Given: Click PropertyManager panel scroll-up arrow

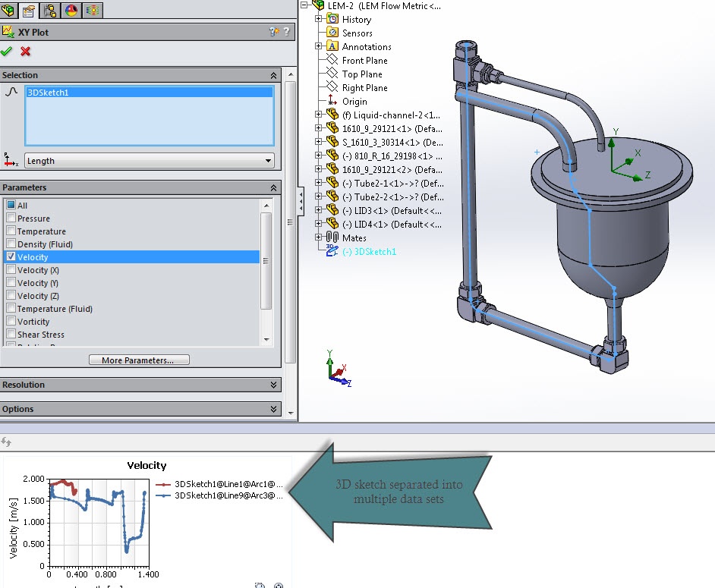Looking at the screenshot, I should [x=291, y=74].
